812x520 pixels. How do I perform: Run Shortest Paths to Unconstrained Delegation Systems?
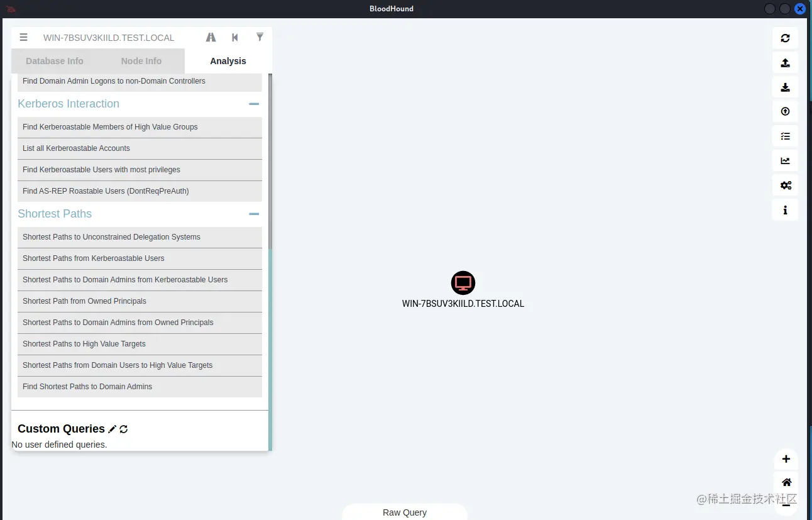click(140, 237)
